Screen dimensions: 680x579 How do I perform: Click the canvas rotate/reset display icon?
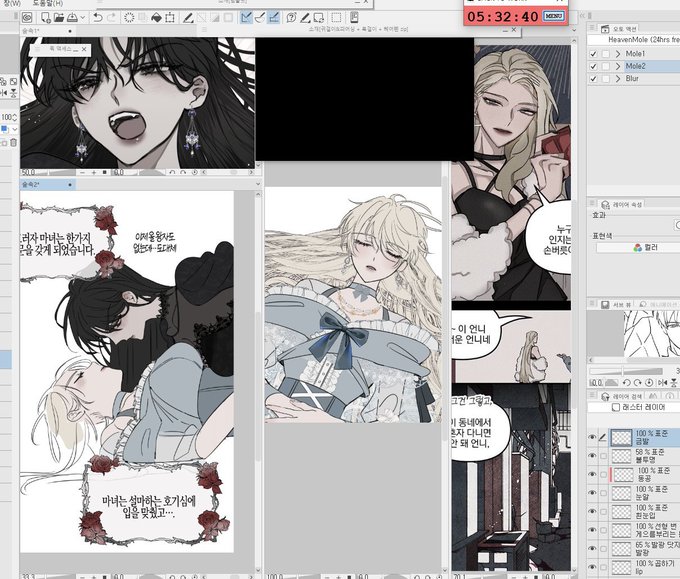pos(319,18)
